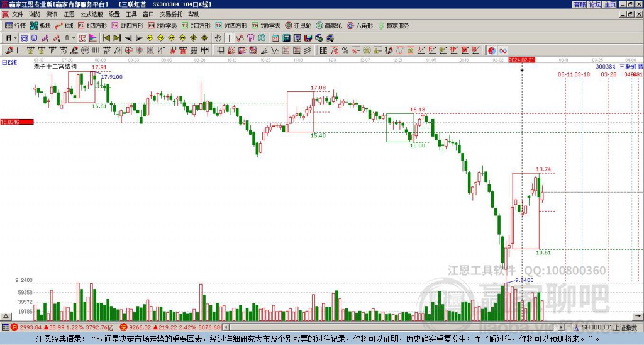Open the 赢家服务 item

click(x=394, y=25)
